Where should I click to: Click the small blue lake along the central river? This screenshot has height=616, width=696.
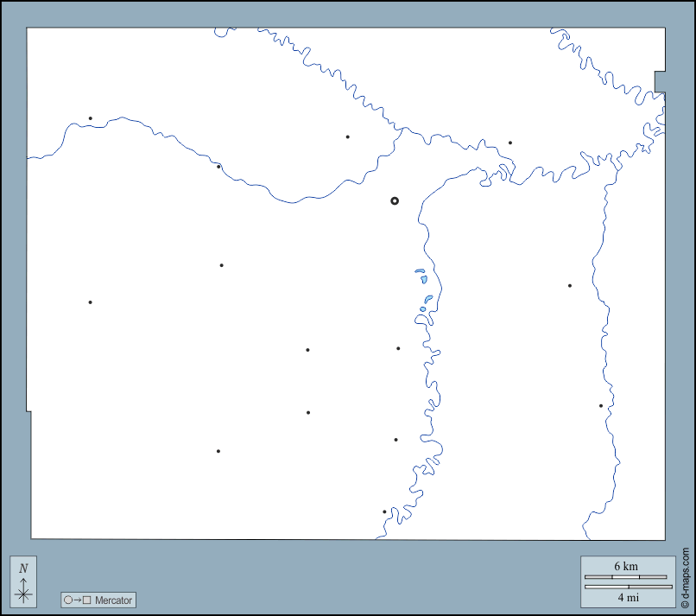pyautogui.click(x=421, y=278)
